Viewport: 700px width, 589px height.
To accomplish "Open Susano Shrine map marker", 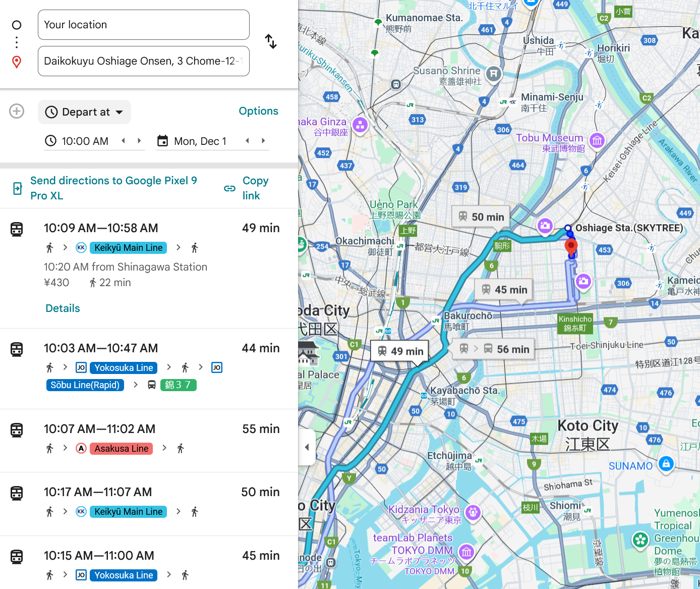I will point(494,74).
